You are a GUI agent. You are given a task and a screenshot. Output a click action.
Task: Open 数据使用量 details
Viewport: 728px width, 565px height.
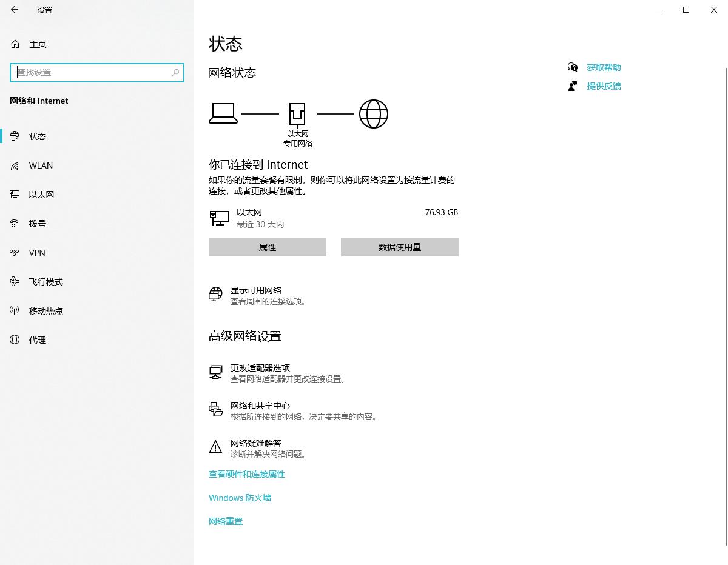(x=399, y=247)
